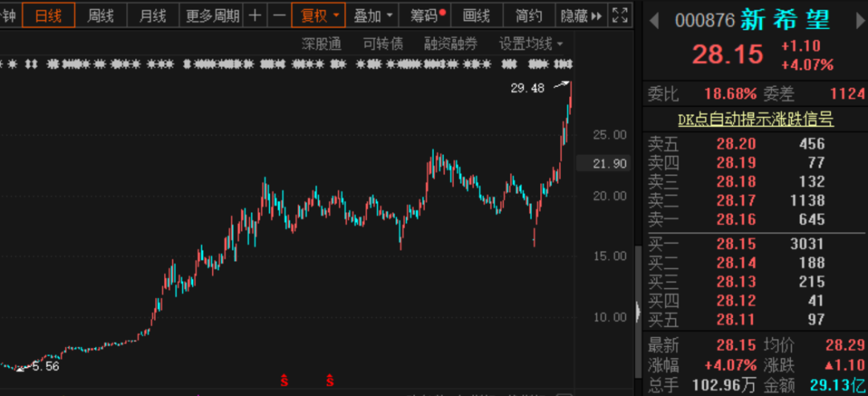Open the 设置均线 moving average dropdown
This screenshot has height=396, width=868.
[531, 43]
